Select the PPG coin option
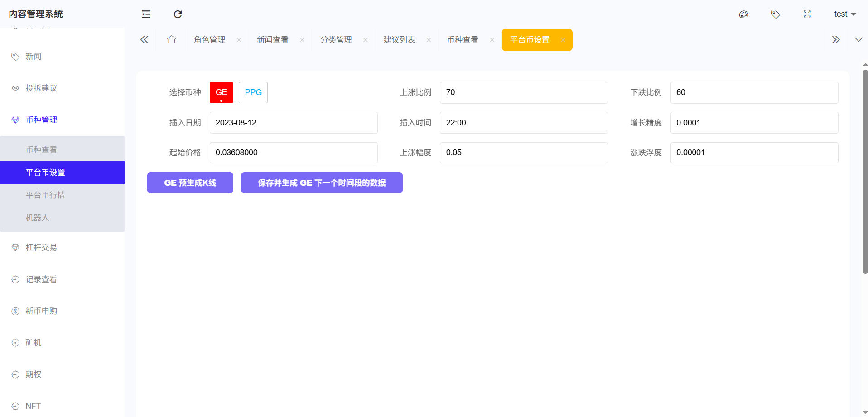This screenshot has height=417, width=868. pos(253,92)
